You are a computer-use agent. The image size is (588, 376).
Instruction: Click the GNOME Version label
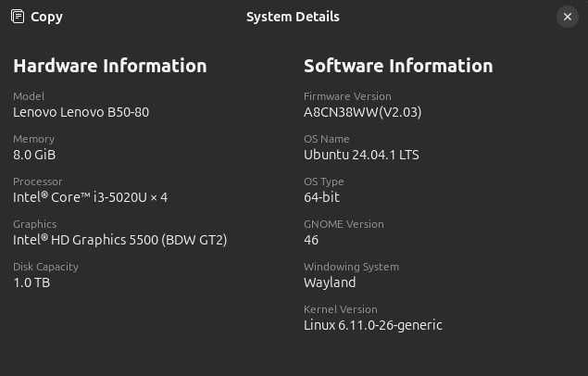coord(344,224)
